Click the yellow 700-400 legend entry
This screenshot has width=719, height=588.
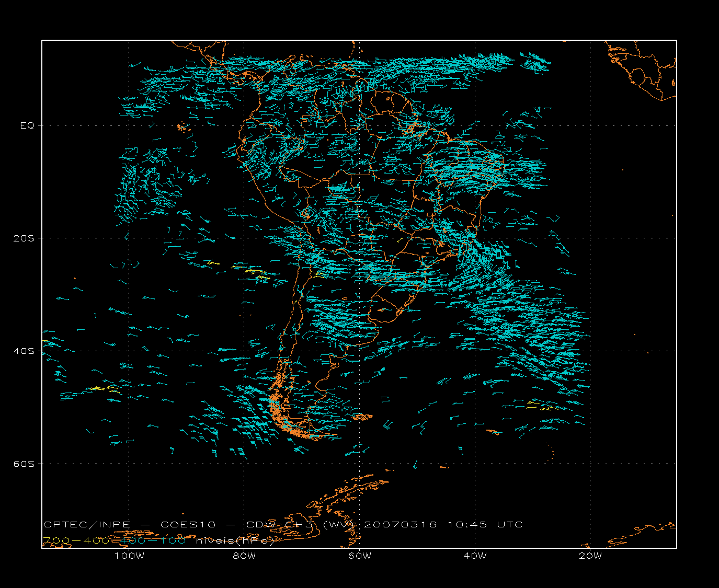pyautogui.click(x=76, y=540)
